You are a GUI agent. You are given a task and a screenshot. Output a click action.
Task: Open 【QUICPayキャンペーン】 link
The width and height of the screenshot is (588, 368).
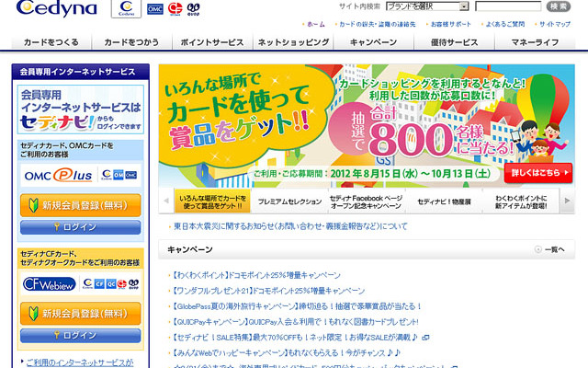(295, 322)
